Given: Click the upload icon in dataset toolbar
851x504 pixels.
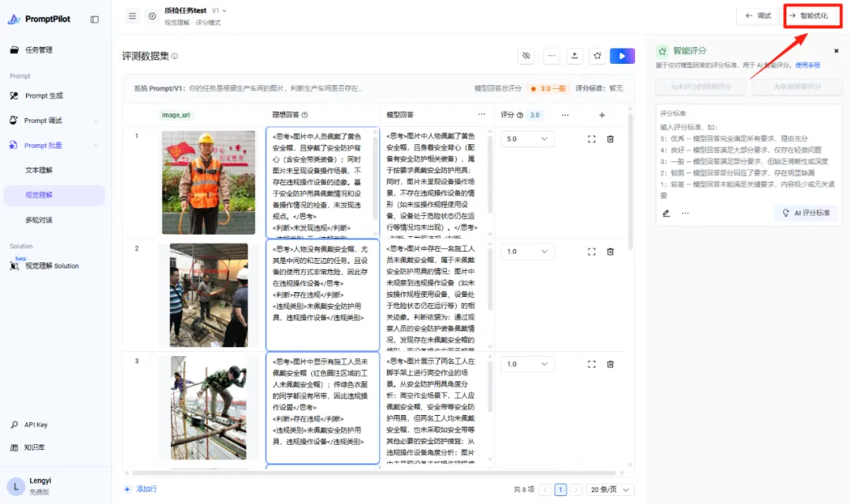Looking at the screenshot, I should [574, 56].
